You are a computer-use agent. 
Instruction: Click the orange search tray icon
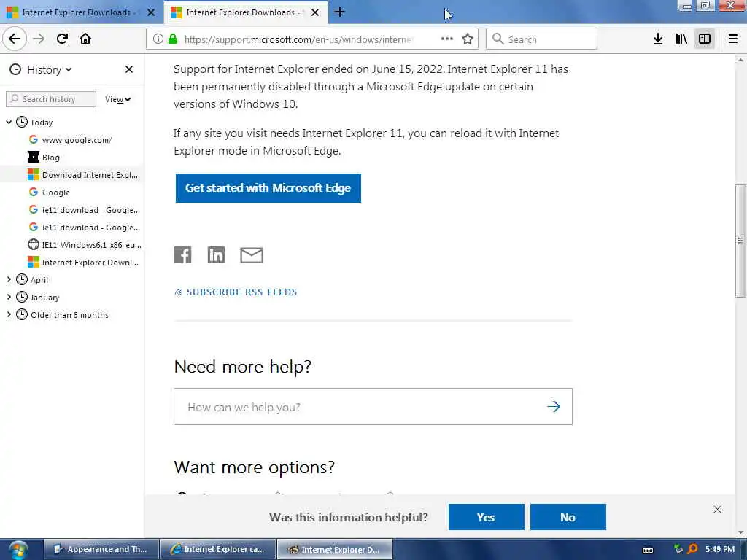693,549
